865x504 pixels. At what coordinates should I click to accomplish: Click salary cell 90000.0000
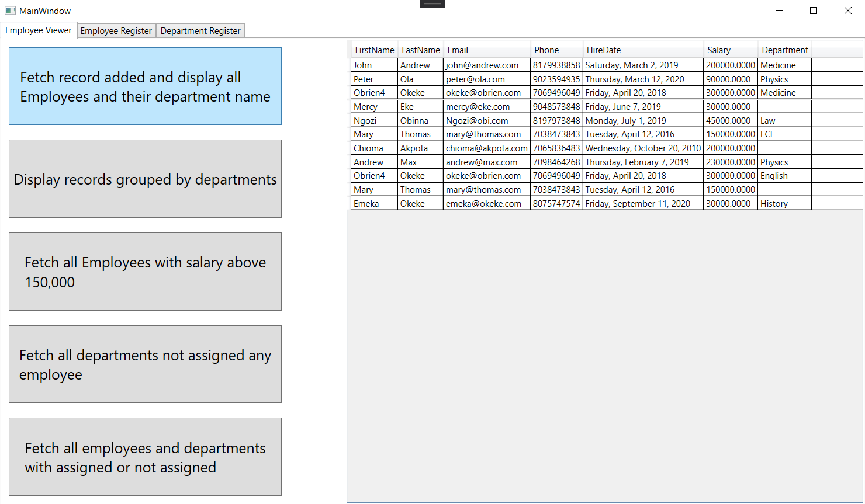[731, 79]
